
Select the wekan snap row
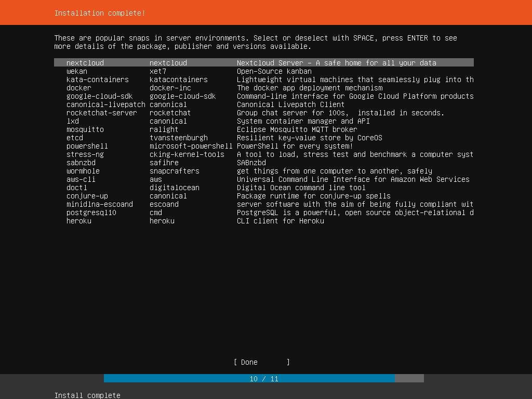pos(263,71)
